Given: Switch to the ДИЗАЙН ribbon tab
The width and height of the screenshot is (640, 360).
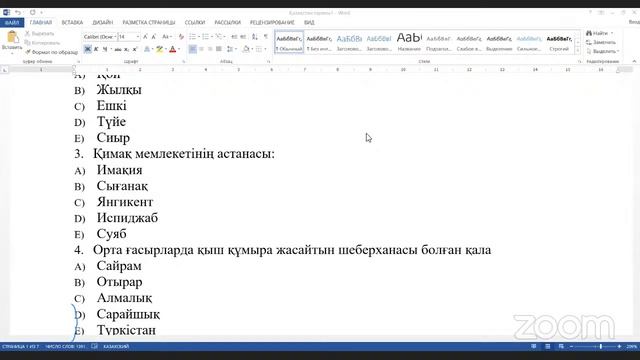Looking at the screenshot, I should click(x=102, y=22).
